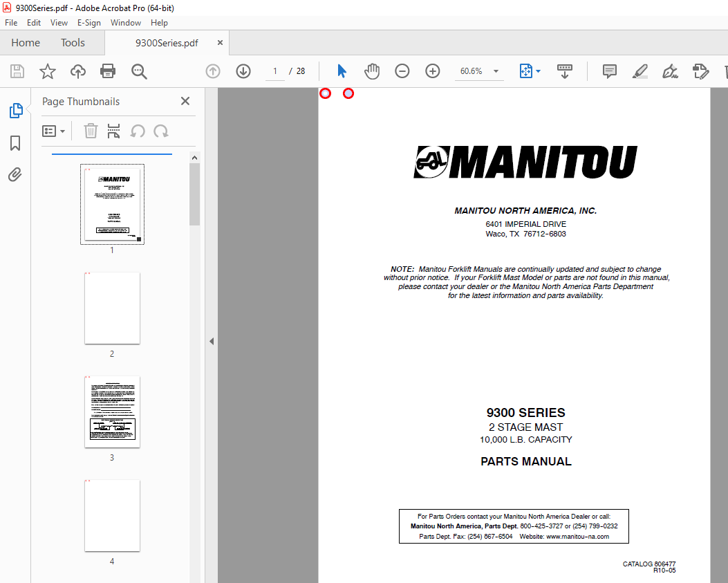This screenshot has height=583, width=728.
Task: Click the 9300 SERIES heading text
Action: point(525,412)
